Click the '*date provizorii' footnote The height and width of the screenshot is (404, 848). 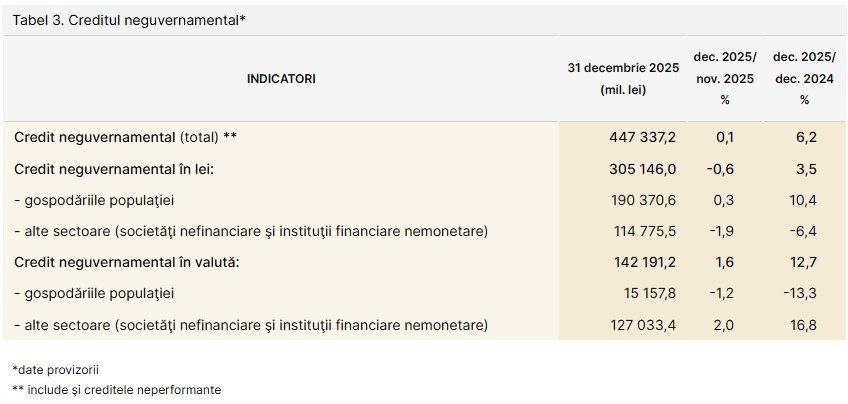pyautogui.click(x=55, y=370)
